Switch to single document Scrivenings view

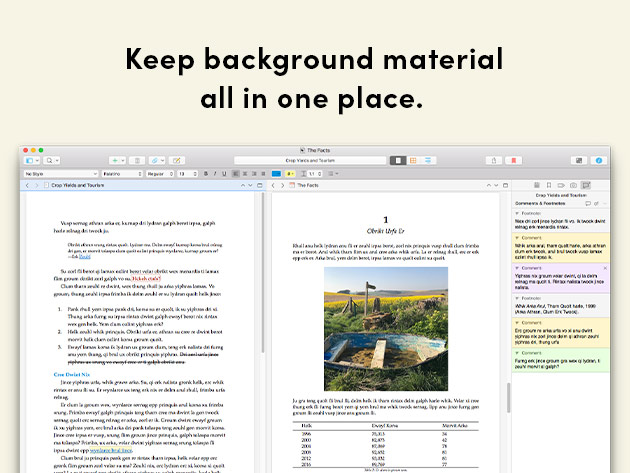[x=398, y=160]
